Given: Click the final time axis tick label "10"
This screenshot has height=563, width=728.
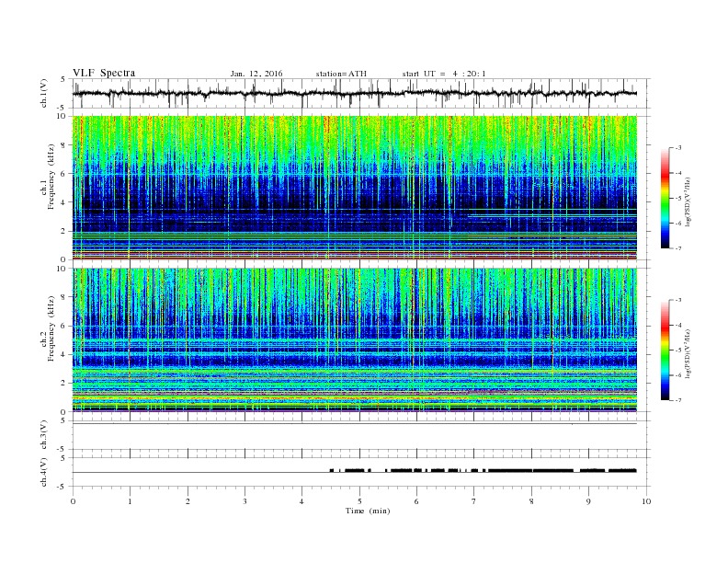Looking at the screenshot, I should 646,501.
